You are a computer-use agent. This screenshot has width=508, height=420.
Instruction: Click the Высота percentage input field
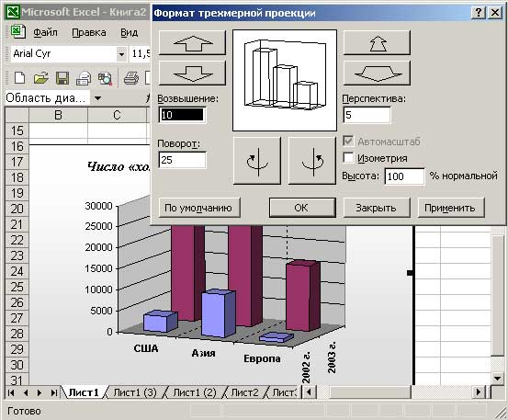tap(404, 176)
